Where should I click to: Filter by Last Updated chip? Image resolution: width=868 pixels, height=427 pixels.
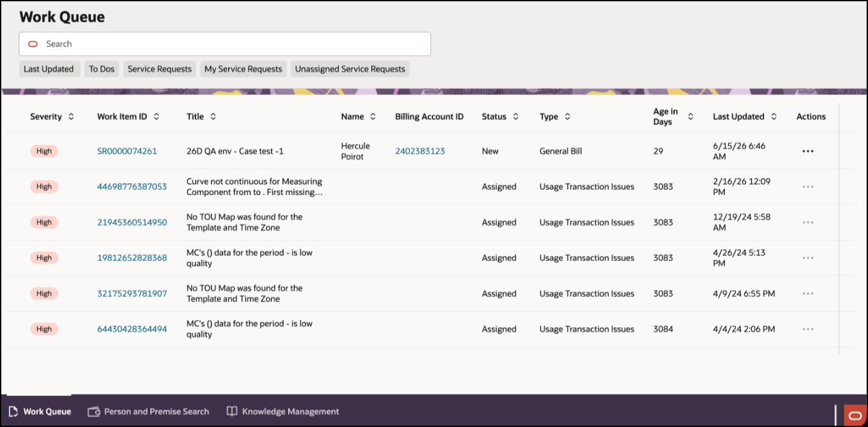(x=49, y=69)
